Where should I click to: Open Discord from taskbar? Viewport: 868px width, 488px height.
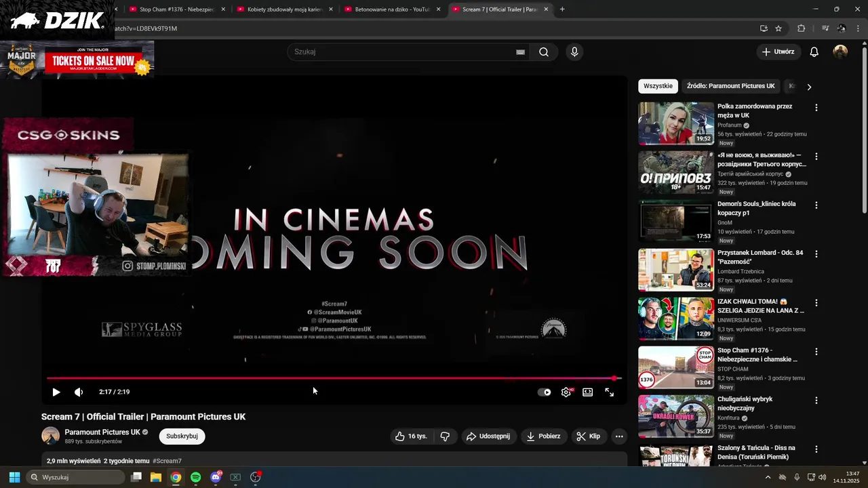click(216, 477)
